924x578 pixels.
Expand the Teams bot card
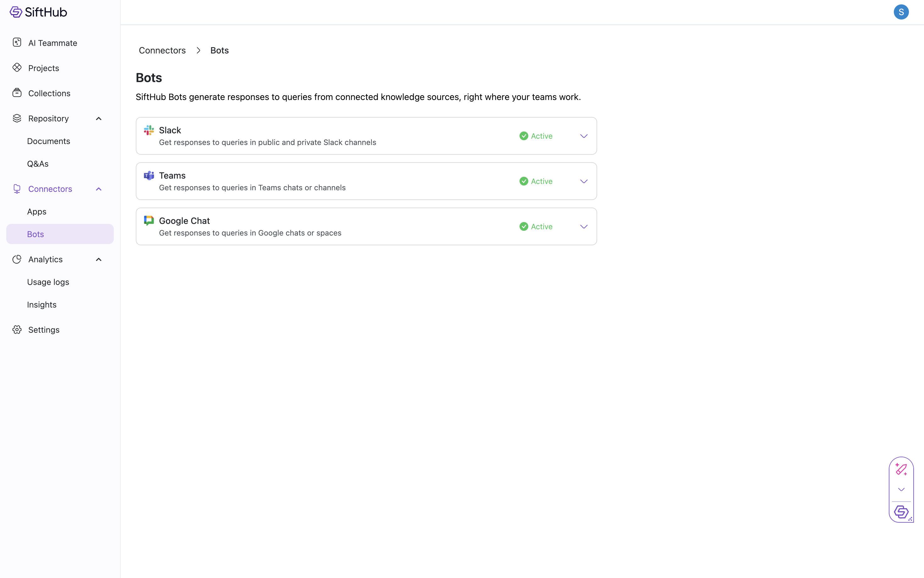coord(583,181)
